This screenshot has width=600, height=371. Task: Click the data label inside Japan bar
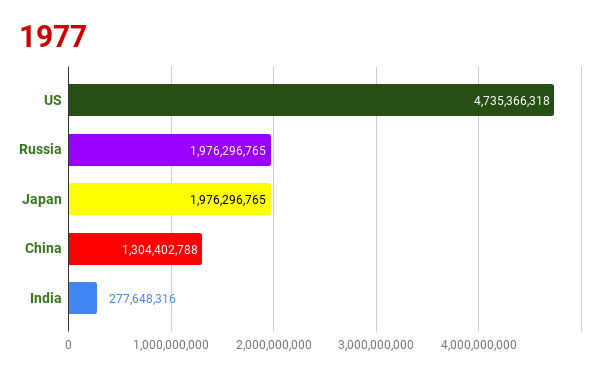(228, 200)
